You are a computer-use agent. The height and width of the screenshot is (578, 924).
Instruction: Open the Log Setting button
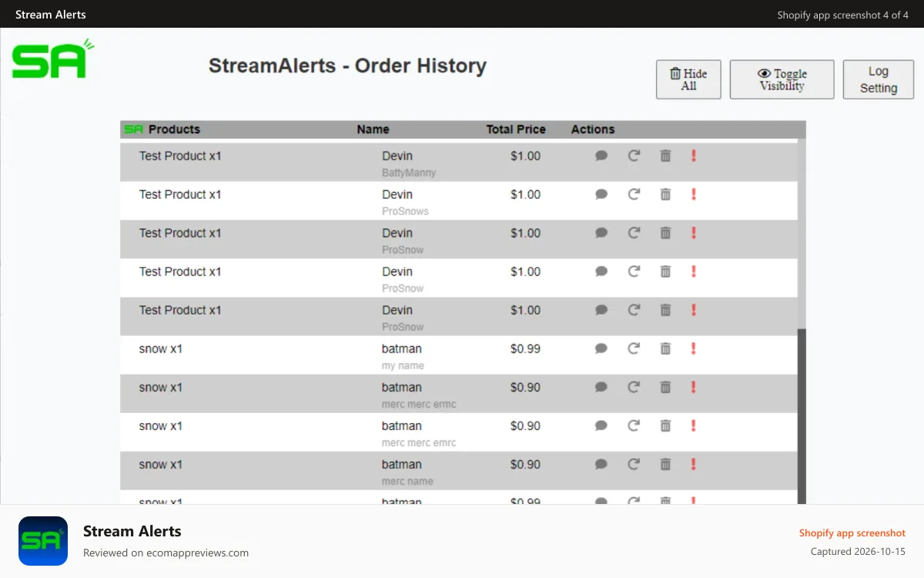click(879, 79)
